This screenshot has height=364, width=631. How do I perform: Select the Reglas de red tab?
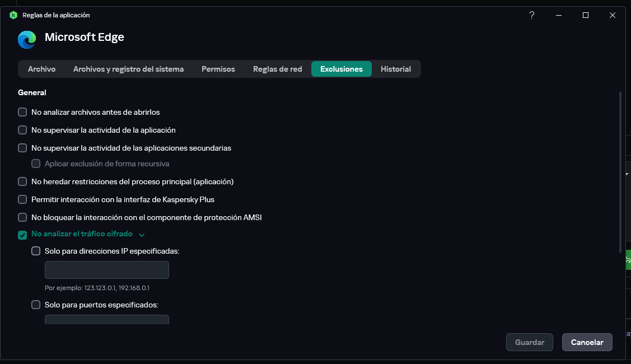point(277,69)
